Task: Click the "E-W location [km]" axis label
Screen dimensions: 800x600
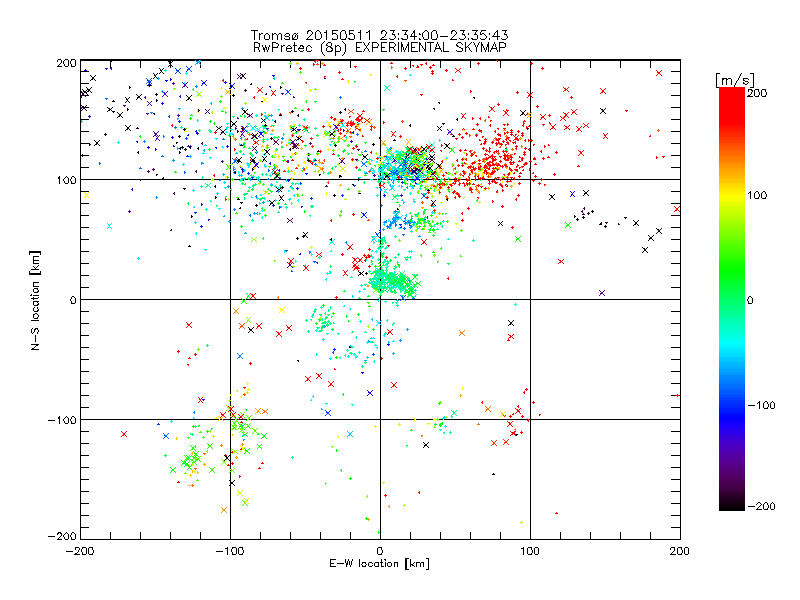Action: (379, 564)
